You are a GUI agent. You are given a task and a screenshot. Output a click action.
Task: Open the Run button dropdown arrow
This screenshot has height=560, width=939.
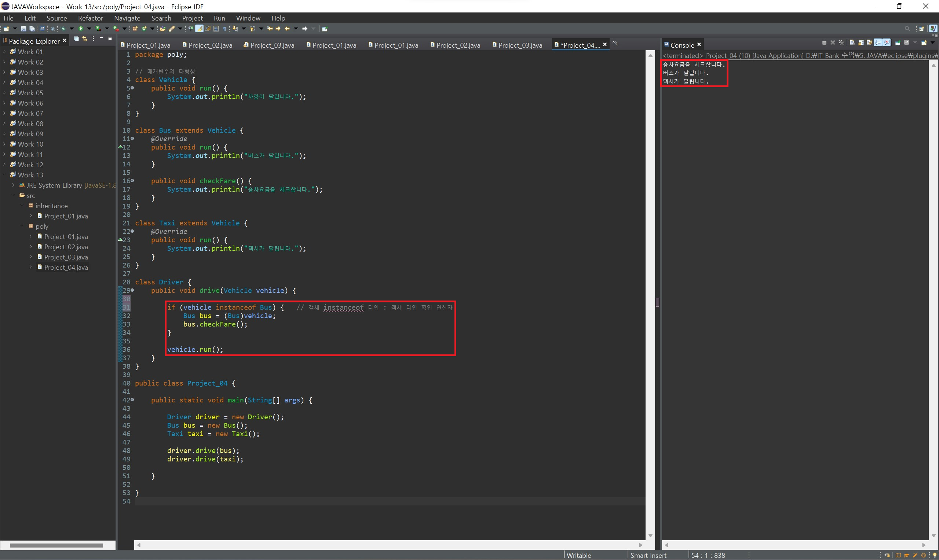coord(89,29)
